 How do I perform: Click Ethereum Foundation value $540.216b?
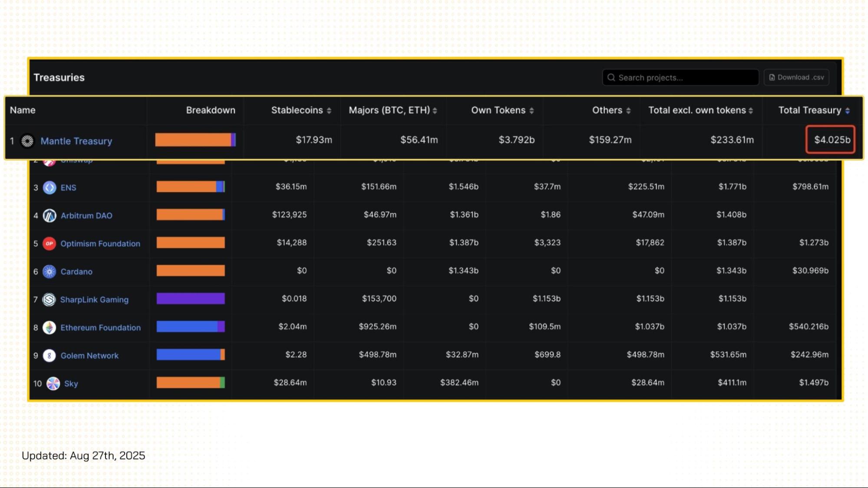click(x=809, y=327)
